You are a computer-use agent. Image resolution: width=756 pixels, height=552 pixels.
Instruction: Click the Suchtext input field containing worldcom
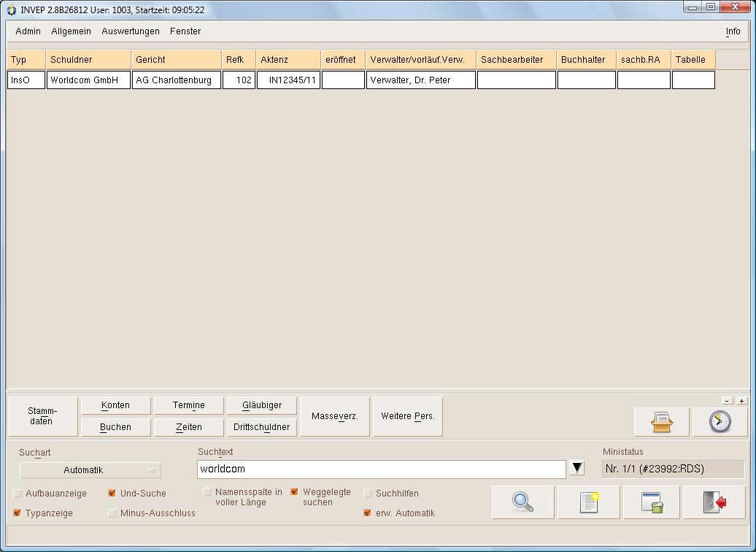382,469
